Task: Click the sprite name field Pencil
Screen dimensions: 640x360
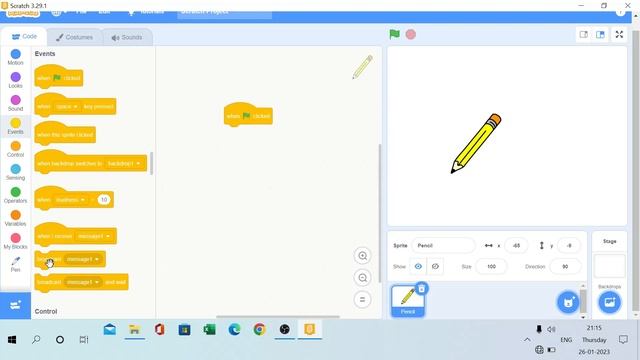Action: click(x=443, y=245)
